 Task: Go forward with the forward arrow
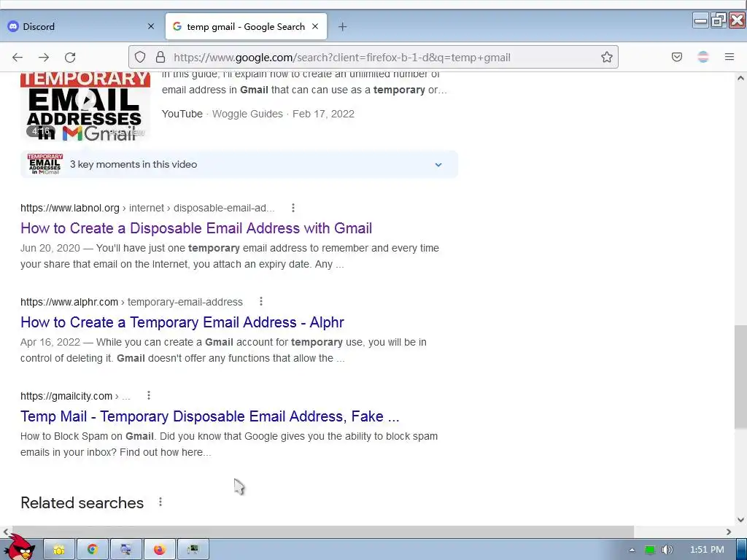[44, 58]
